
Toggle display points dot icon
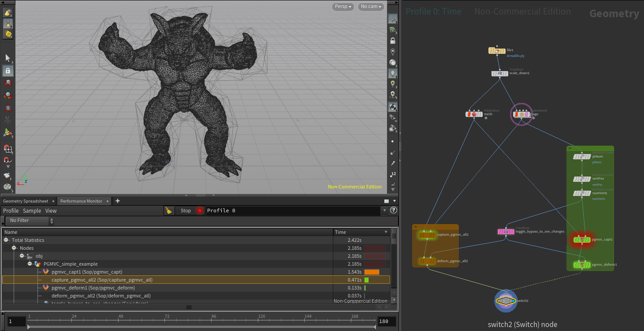click(392, 141)
